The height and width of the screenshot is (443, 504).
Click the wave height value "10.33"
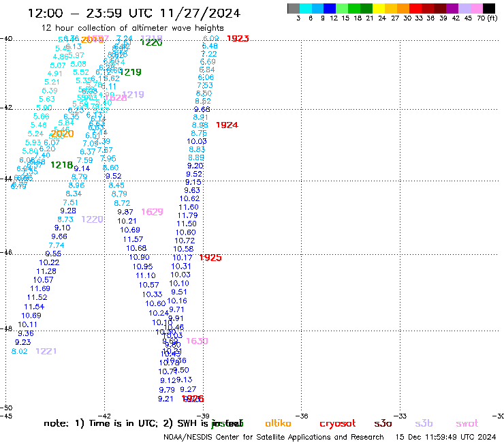click(153, 294)
